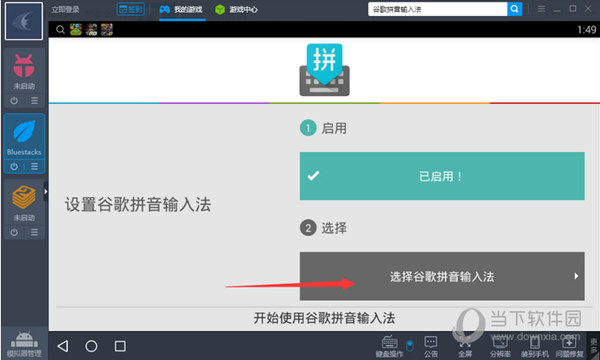Open the hamburger menu in title bar

541,8
